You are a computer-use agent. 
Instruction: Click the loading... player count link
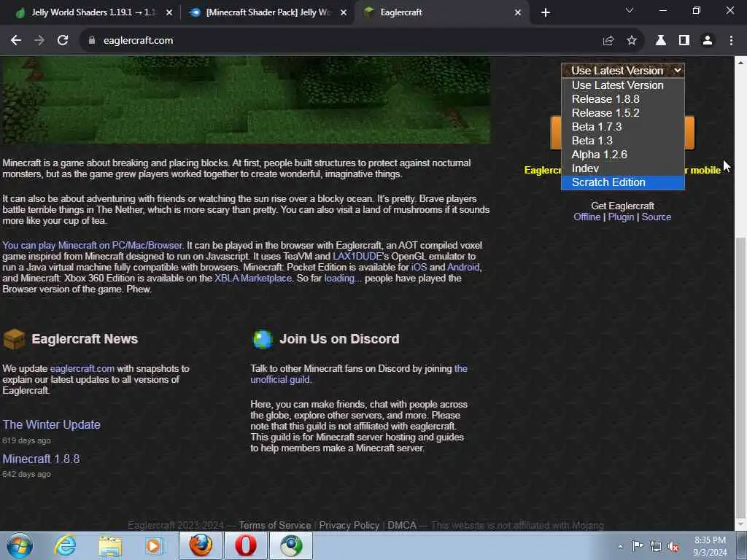(343, 278)
